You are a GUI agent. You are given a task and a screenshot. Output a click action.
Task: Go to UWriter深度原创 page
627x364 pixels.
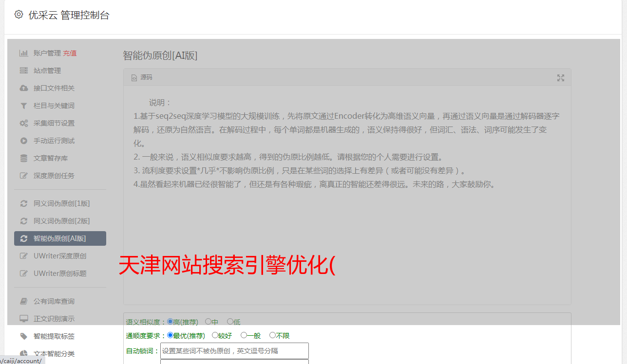(x=60, y=256)
